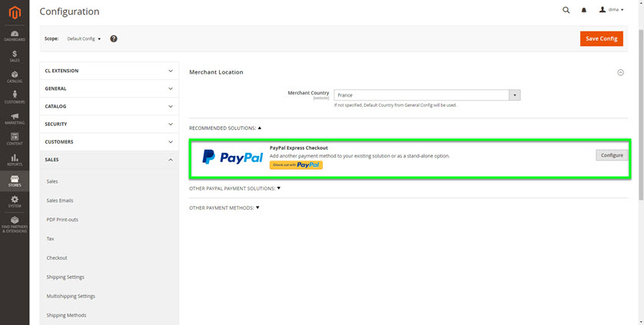644x325 pixels.
Task: Open the Checkout settings
Action: [x=57, y=258]
